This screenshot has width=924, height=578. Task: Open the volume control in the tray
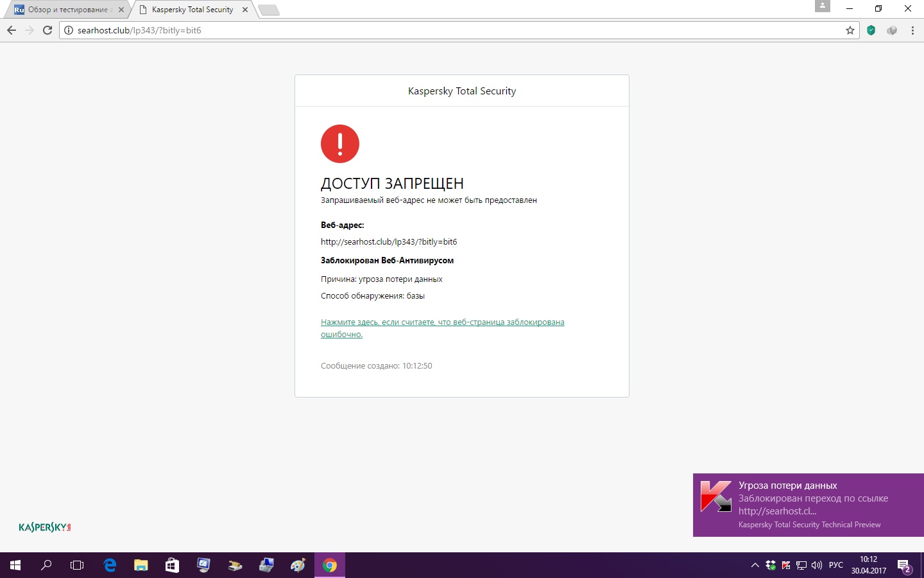tap(817, 565)
